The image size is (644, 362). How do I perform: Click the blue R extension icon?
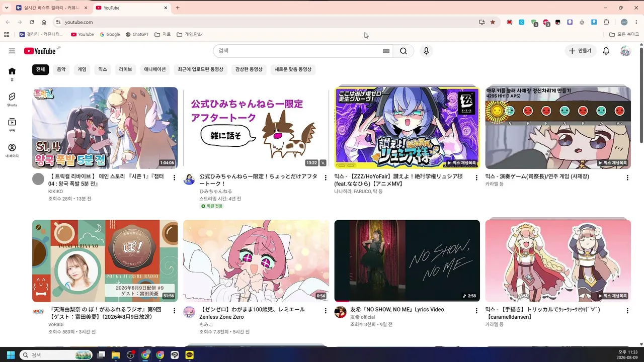[522, 22]
